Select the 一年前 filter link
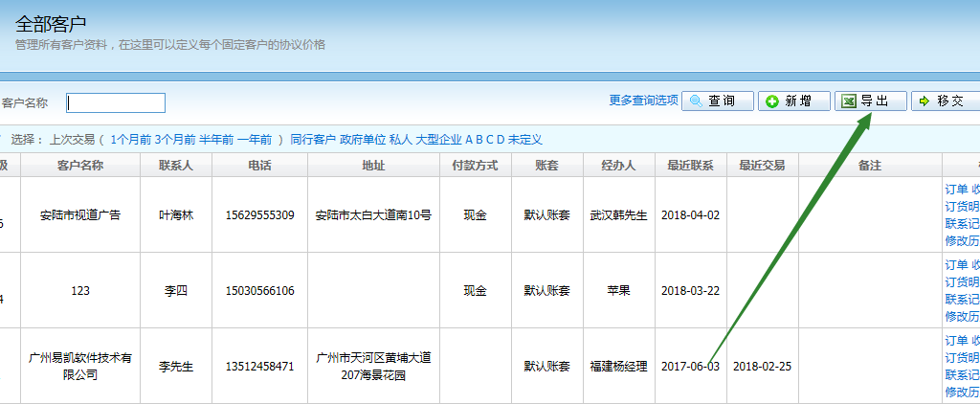This screenshot has width=980, height=404. tap(255, 140)
